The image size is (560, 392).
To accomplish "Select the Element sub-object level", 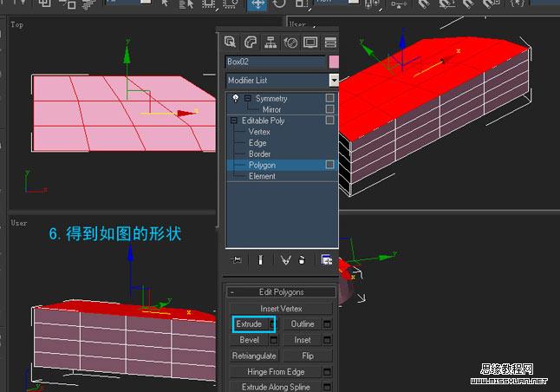I will (x=262, y=176).
